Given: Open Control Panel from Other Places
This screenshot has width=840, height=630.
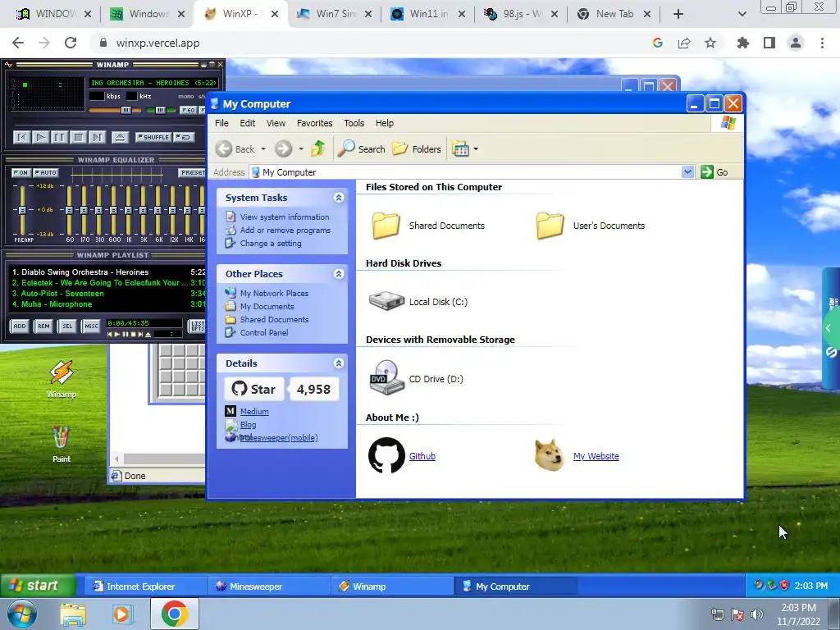Looking at the screenshot, I should coord(264,333).
